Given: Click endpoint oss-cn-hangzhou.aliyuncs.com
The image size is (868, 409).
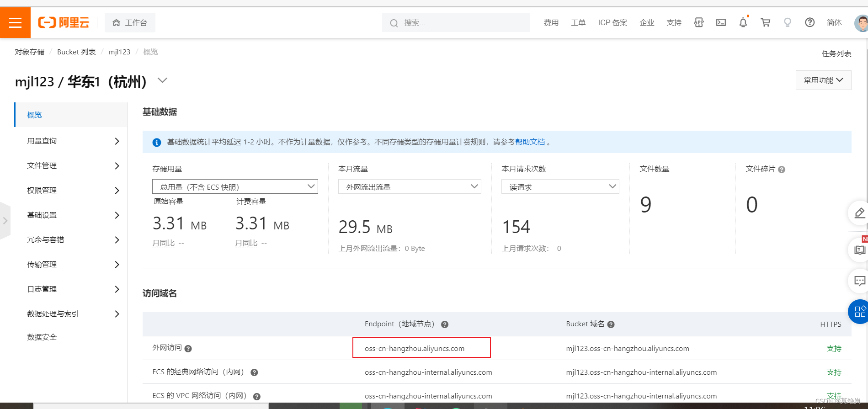Looking at the screenshot, I should tap(415, 349).
